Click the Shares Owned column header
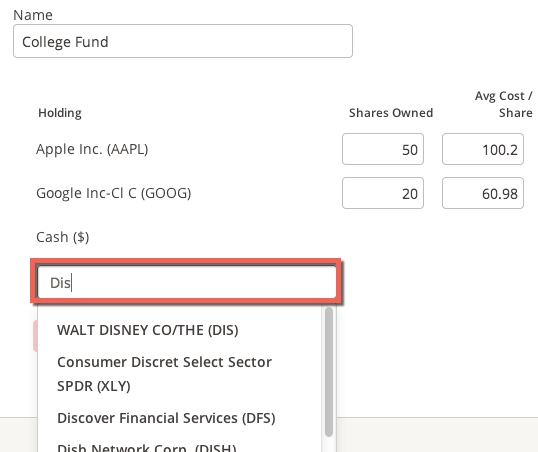The image size is (538, 452). 391,113
